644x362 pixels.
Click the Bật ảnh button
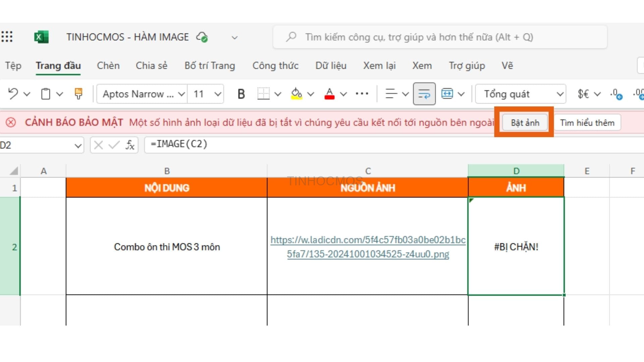(x=525, y=123)
